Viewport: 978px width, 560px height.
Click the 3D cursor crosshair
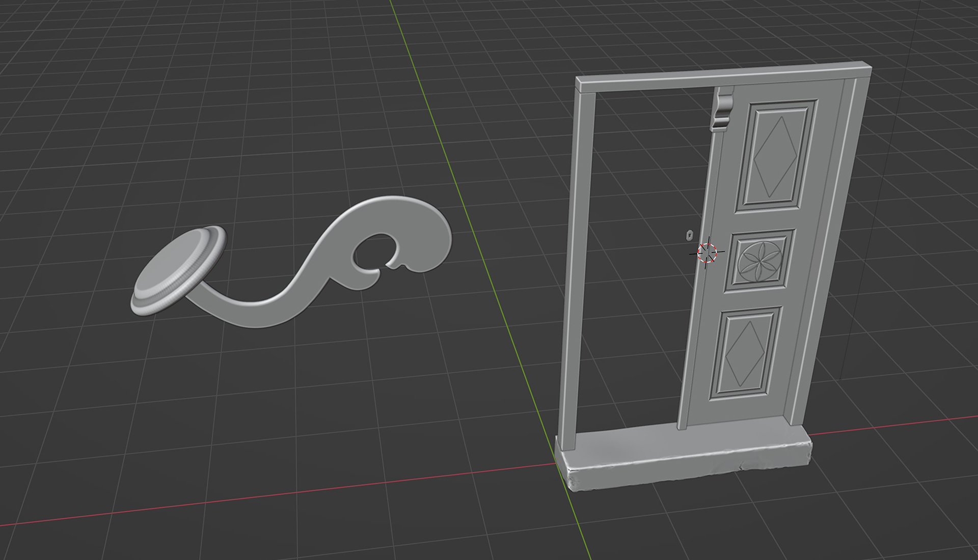coord(707,253)
